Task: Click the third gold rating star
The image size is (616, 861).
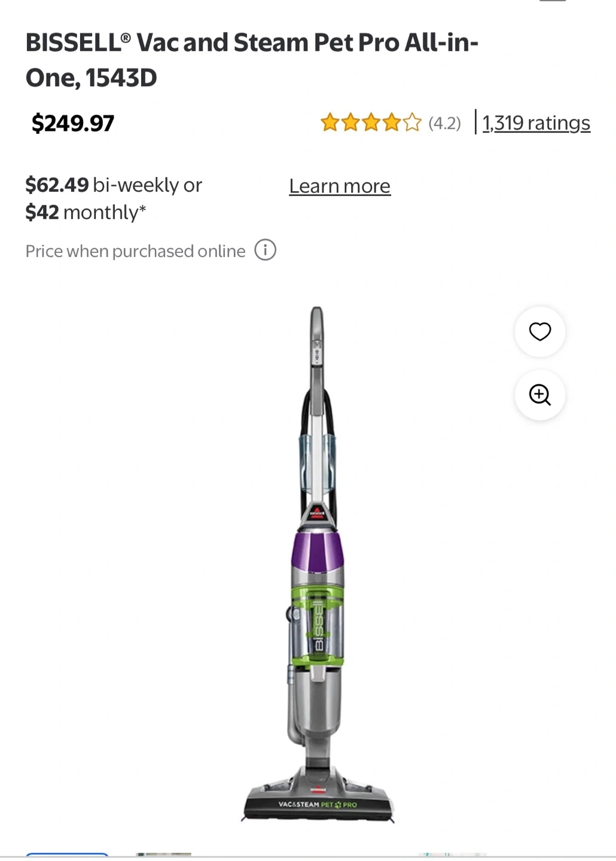Action: (x=371, y=123)
